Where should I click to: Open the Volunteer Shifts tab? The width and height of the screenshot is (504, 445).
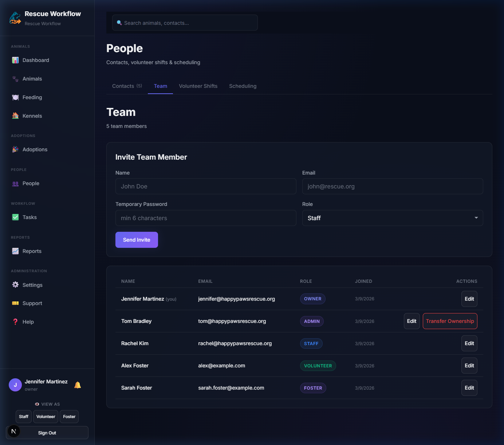pyautogui.click(x=198, y=86)
